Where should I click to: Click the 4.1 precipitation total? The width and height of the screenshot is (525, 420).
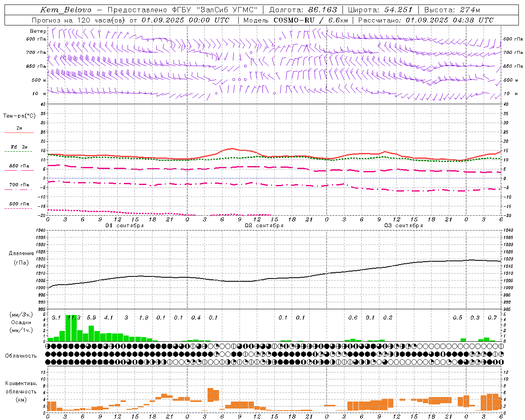(108, 318)
